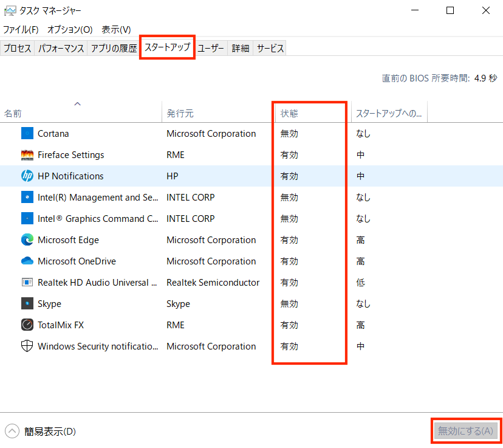The height and width of the screenshot is (448, 503).
Task: Select the Fireface Settings icon
Action: point(27,155)
